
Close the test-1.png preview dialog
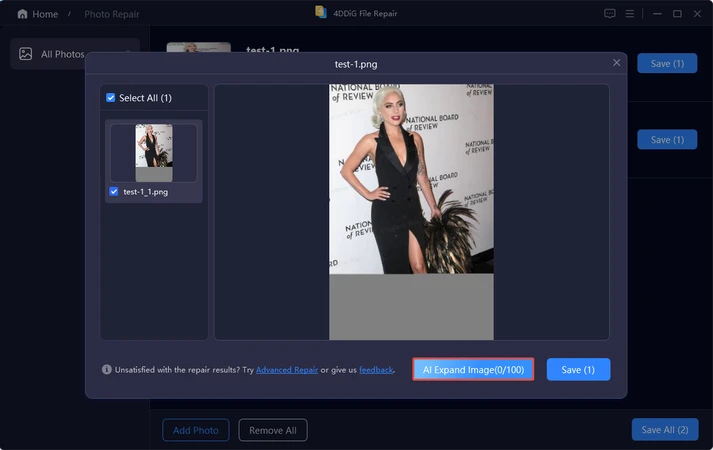[616, 63]
